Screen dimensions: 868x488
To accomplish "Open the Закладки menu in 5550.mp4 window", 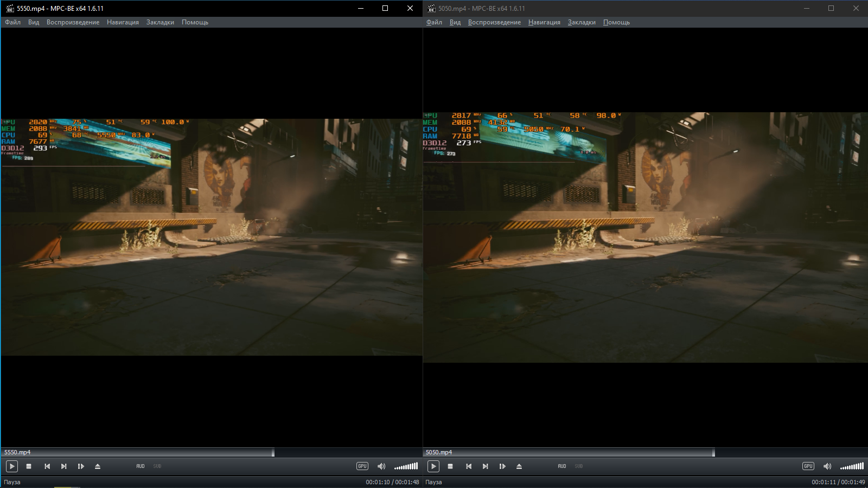I will (x=160, y=22).
